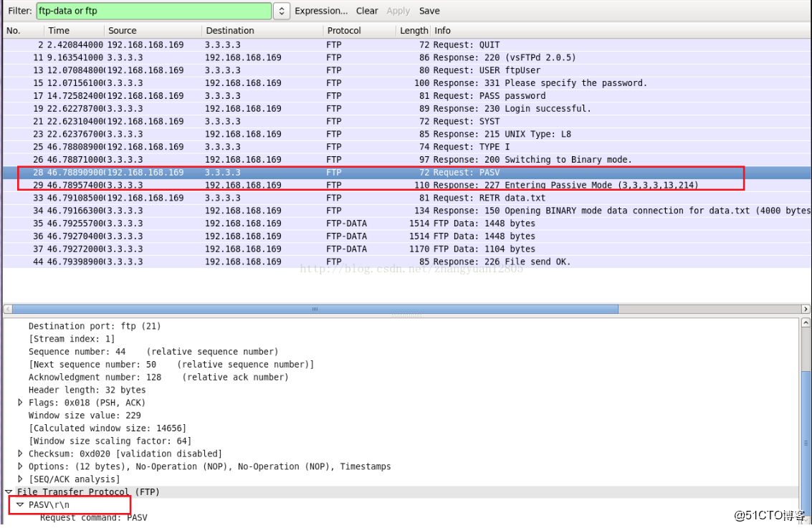Select the Calculated window size: 14656 line
The height and width of the screenshot is (528, 812).
108,428
